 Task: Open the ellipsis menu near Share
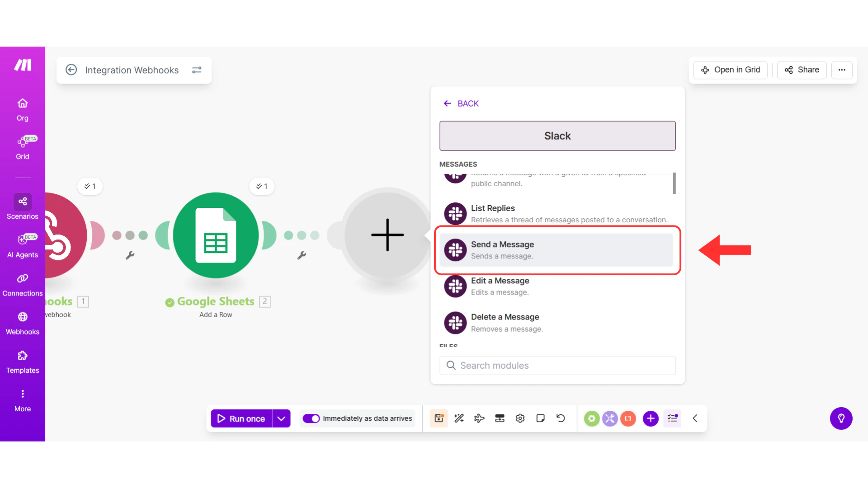pyautogui.click(x=842, y=70)
